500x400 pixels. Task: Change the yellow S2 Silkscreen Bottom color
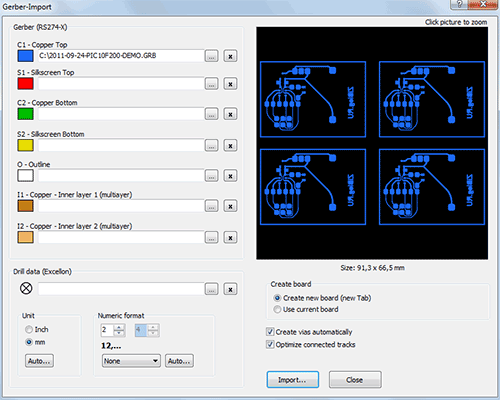point(25,145)
